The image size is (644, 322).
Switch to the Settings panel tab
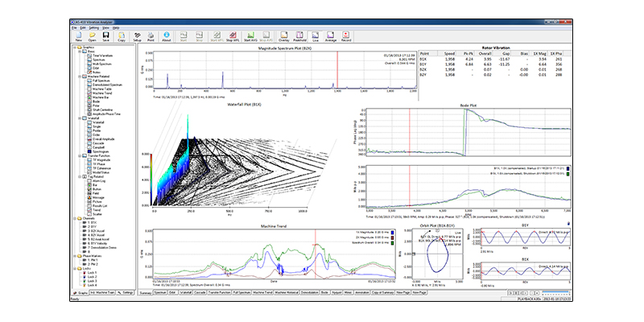pyautogui.click(x=126, y=292)
